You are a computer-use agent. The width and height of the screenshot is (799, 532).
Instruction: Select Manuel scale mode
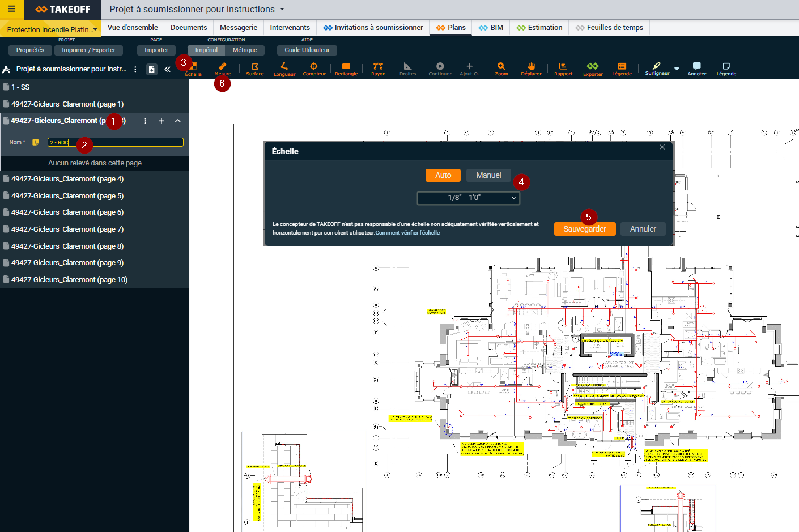488,176
